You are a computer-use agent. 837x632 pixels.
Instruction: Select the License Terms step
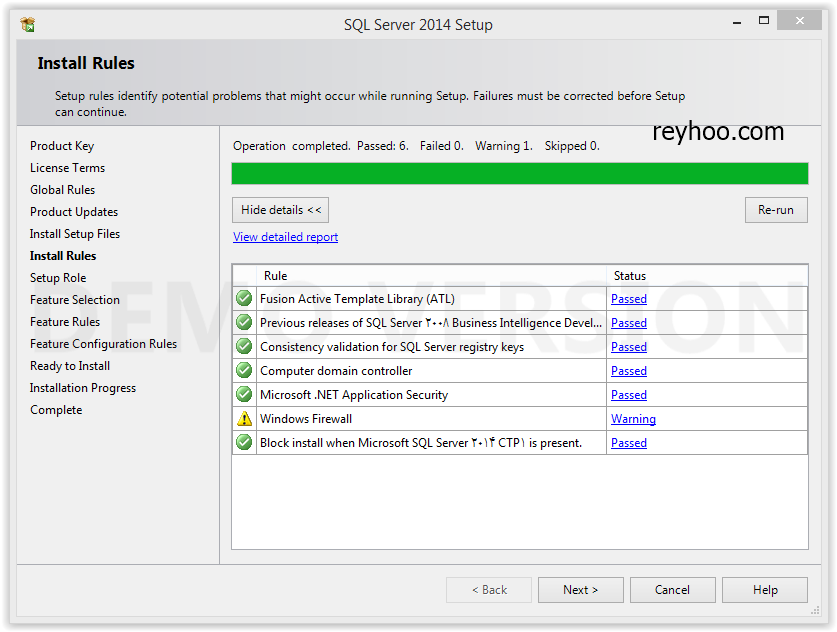[67, 168]
